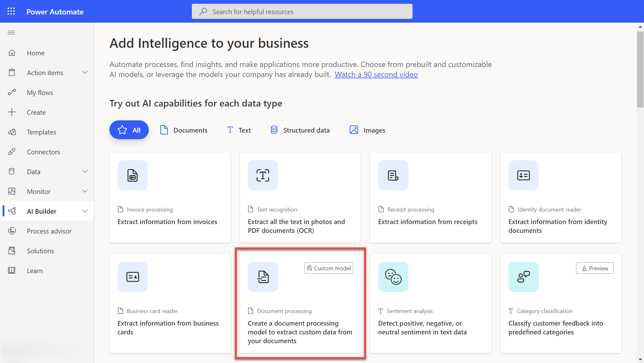Click the Text recognition OCR icon
Image resolution: width=644 pixels, height=363 pixels.
tap(263, 175)
